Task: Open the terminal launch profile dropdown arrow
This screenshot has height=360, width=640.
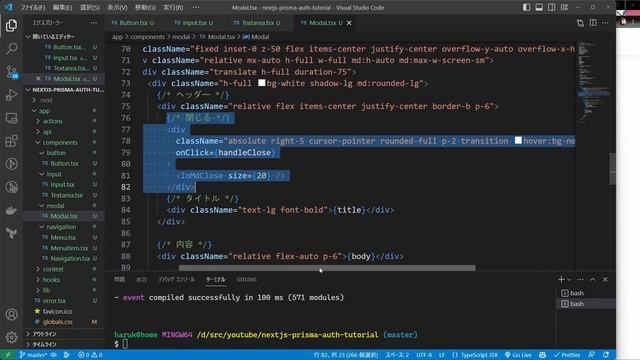Action: coord(569,280)
